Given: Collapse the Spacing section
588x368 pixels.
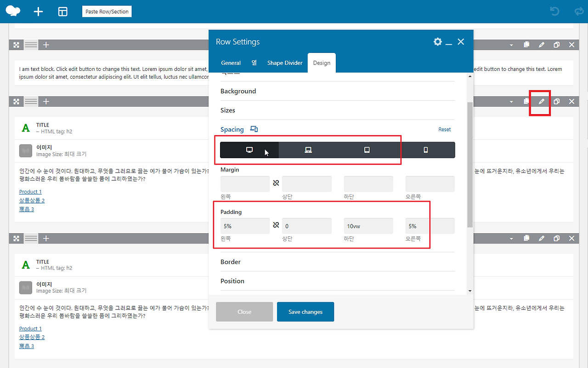Looking at the screenshot, I should coord(232,130).
